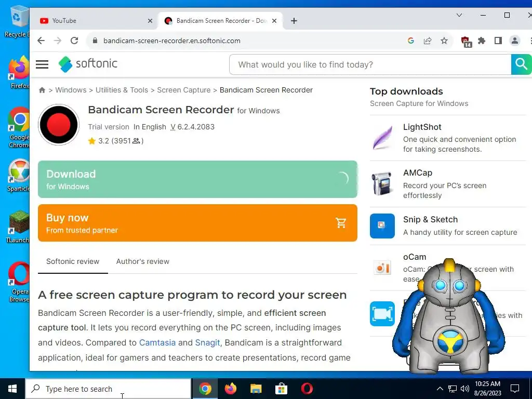Open the Snip & Sketch title link
The image size is (532, 399).
430,220
